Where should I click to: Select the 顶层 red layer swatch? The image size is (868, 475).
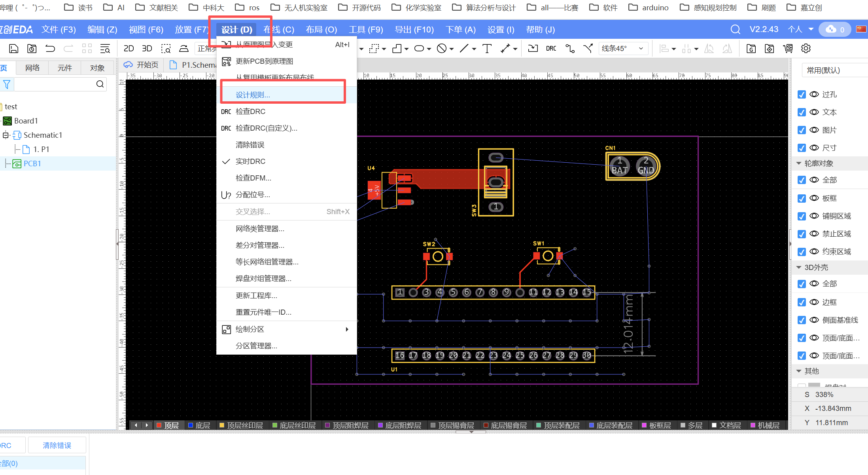159,425
